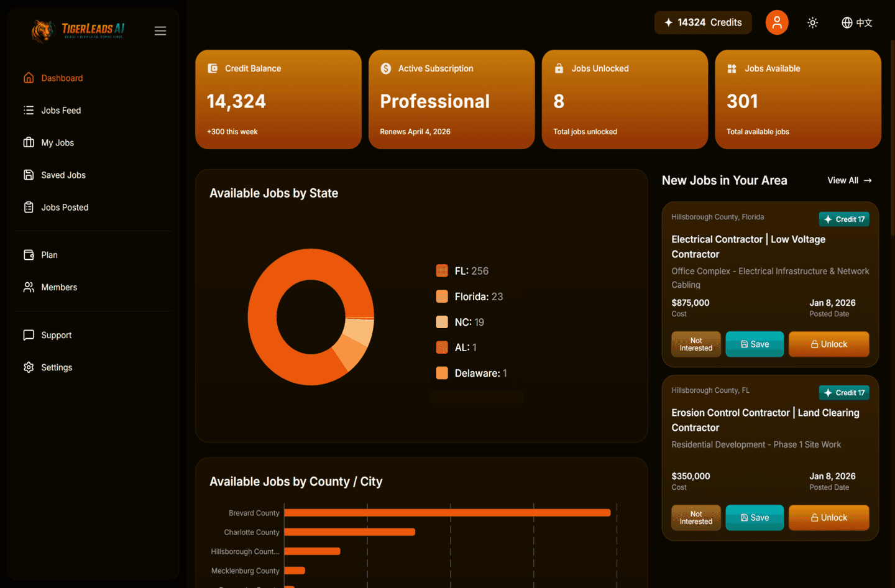Screen dimensions: 895x588
Task: Unlock the Electrical Contractor job
Action: coord(828,344)
